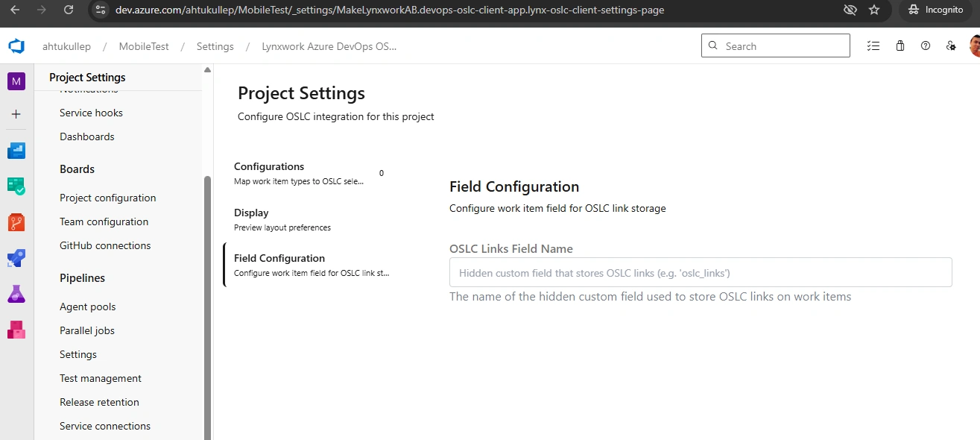Open Dashboards settings
Image resolution: width=980 pixels, height=440 pixels.
(x=87, y=136)
